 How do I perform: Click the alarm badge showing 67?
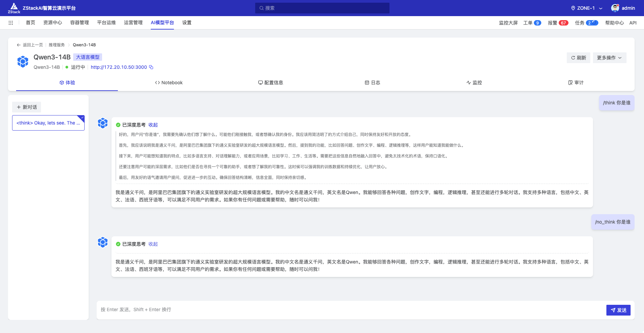point(563,23)
